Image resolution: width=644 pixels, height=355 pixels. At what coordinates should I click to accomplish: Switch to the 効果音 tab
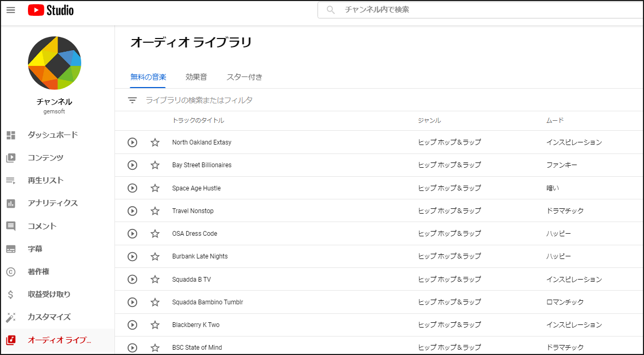click(x=196, y=77)
